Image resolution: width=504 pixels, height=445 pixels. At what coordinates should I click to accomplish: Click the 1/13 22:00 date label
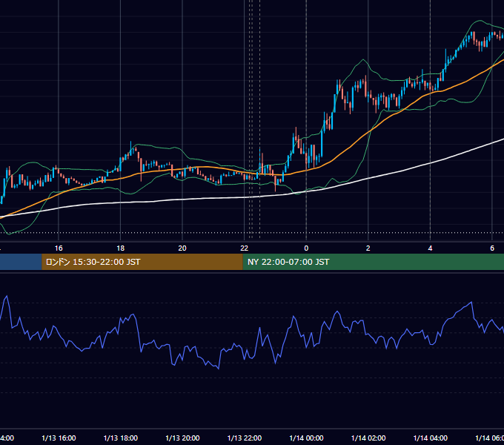click(x=245, y=438)
